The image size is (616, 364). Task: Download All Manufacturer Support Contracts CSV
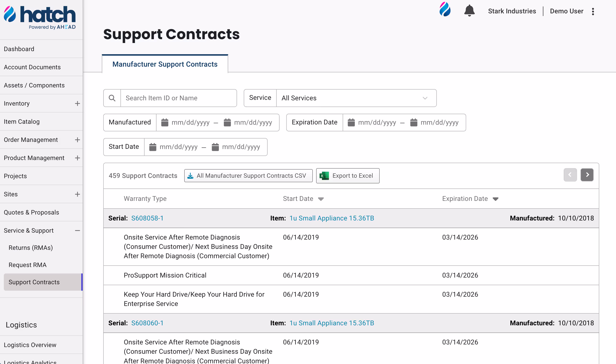[x=248, y=176]
